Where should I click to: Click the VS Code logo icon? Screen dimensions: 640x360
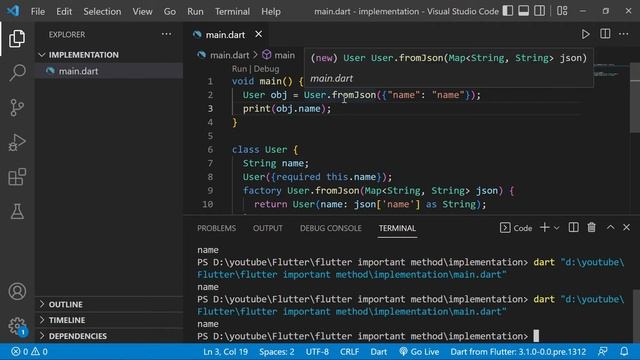coord(13,11)
